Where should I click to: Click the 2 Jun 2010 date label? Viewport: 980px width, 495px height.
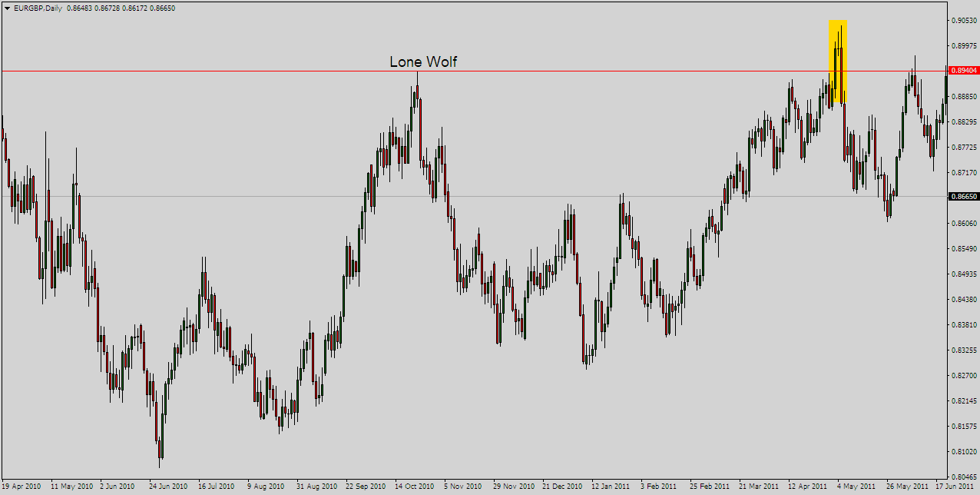click(x=118, y=487)
